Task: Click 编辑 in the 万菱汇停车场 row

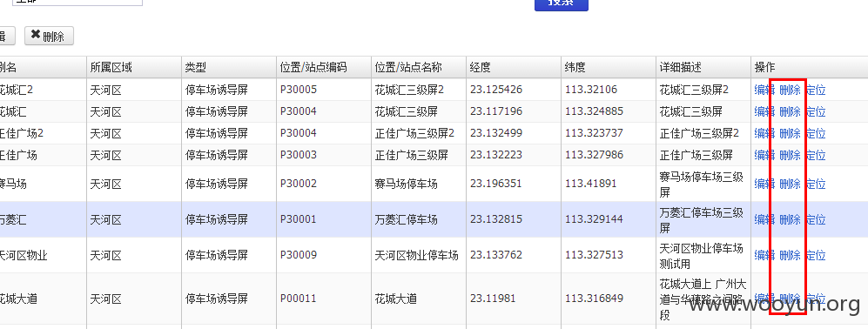Action: click(764, 220)
